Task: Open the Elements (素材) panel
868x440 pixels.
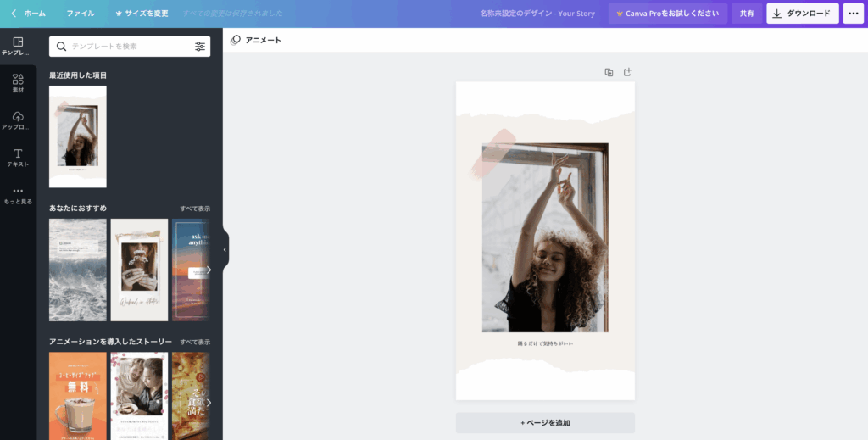Action: click(x=18, y=82)
